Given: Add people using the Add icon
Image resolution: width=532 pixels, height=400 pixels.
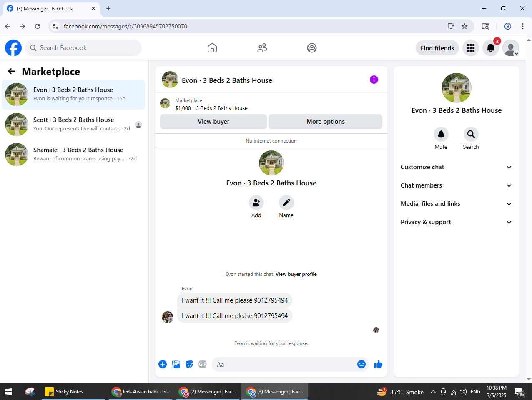Looking at the screenshot, I should (256, 202).
